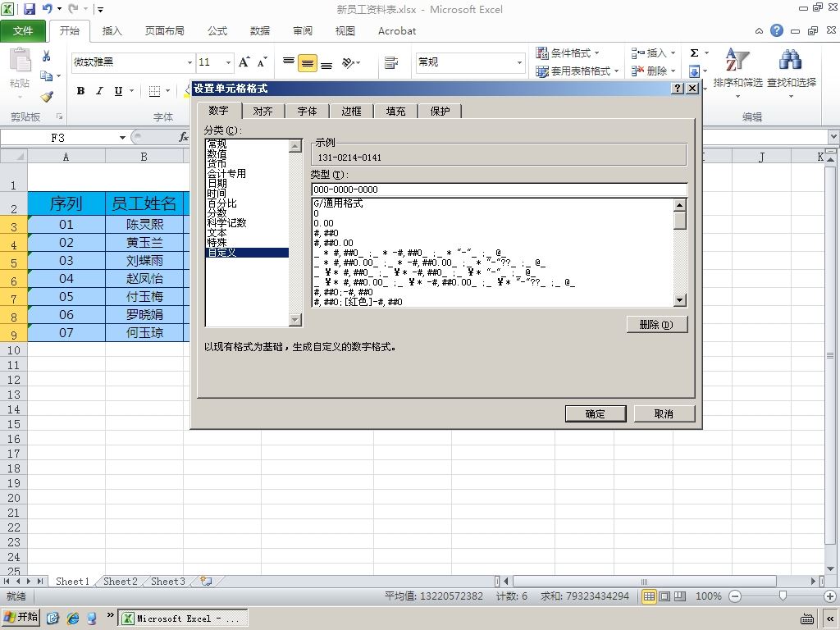Switch to Sheet2 worksheet tab
The width and height of the screenshot is (840, 630).
tap(120, 582)
